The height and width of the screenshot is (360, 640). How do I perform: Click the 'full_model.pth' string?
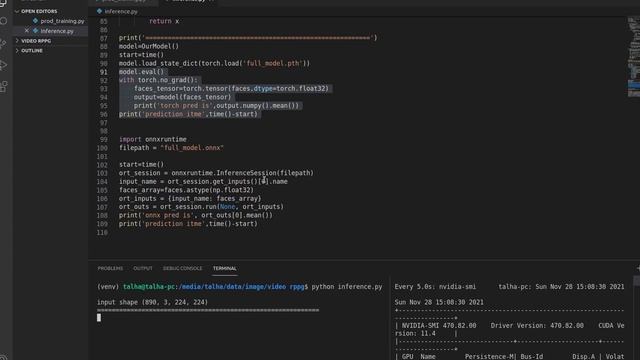coord(273,63)
